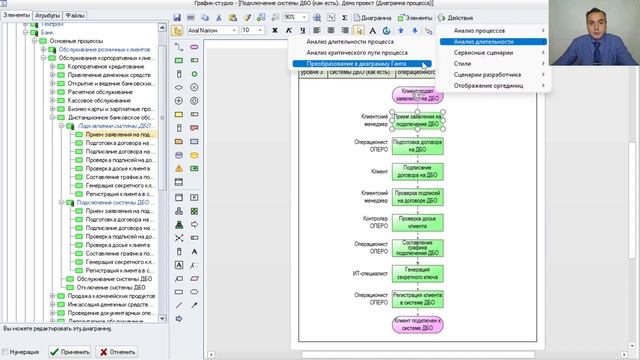Align text to the right
The image size is (640, 360).
click(345, 30)
